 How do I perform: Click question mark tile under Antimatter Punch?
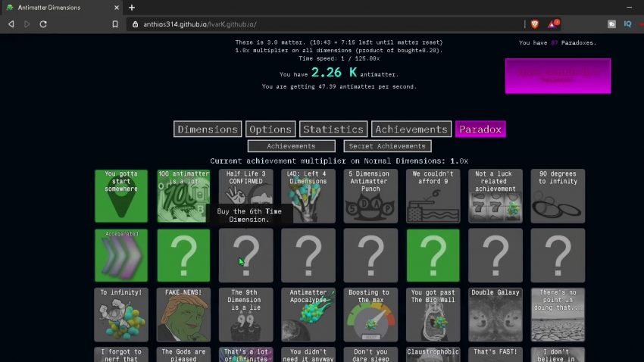(x=370, y=255)
